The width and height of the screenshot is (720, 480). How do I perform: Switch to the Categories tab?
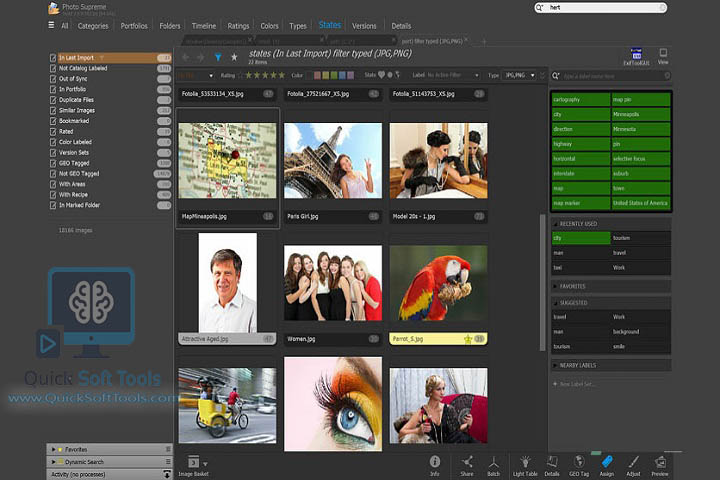pyautogui.click(x=93, y=26)
